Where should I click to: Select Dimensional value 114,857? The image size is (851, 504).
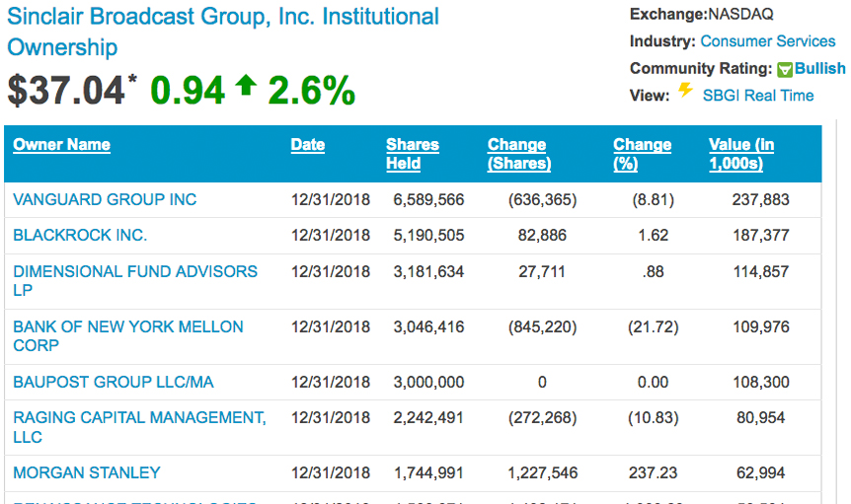click(761, 271)
